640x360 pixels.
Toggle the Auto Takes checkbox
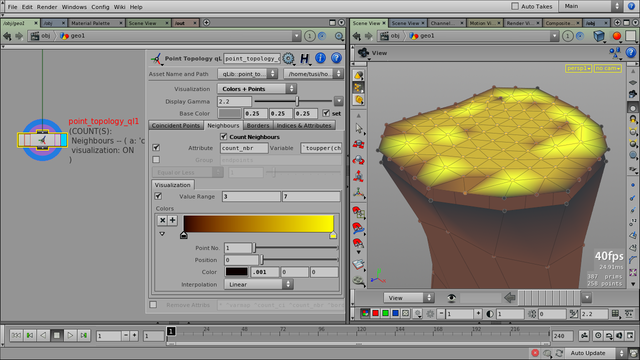[x=515, y=6]
